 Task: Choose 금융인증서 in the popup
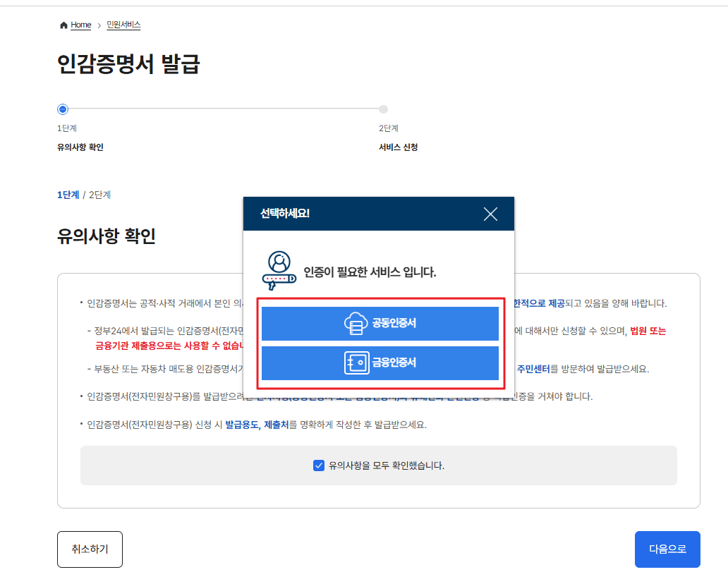coord(382,363)
